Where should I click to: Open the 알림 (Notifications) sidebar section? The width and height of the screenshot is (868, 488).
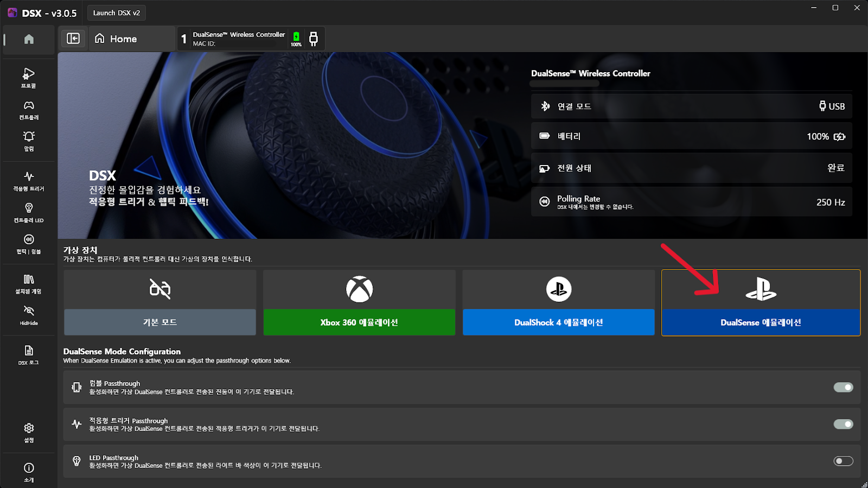(29, 141)
